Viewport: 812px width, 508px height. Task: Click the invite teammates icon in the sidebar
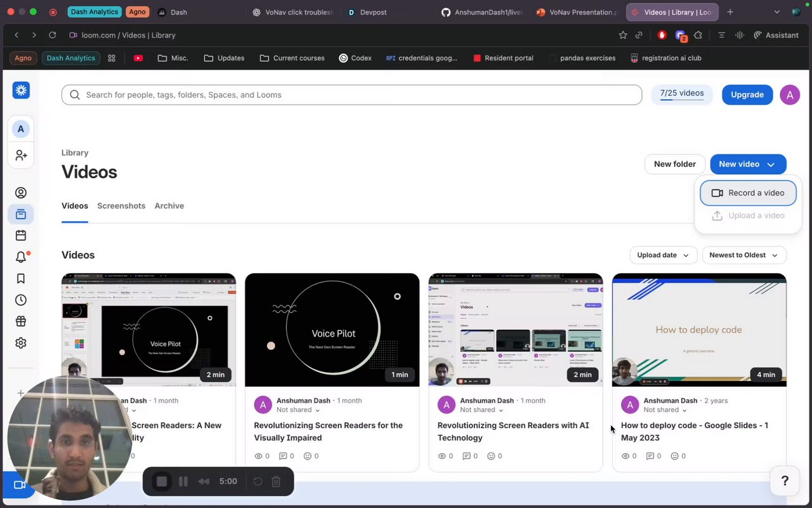point(21,155)
